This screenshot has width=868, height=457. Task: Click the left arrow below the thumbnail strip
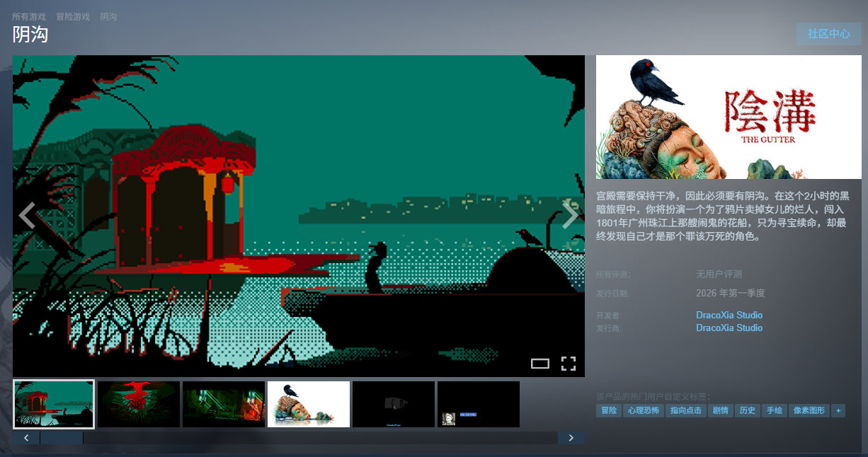click(26, 438)
